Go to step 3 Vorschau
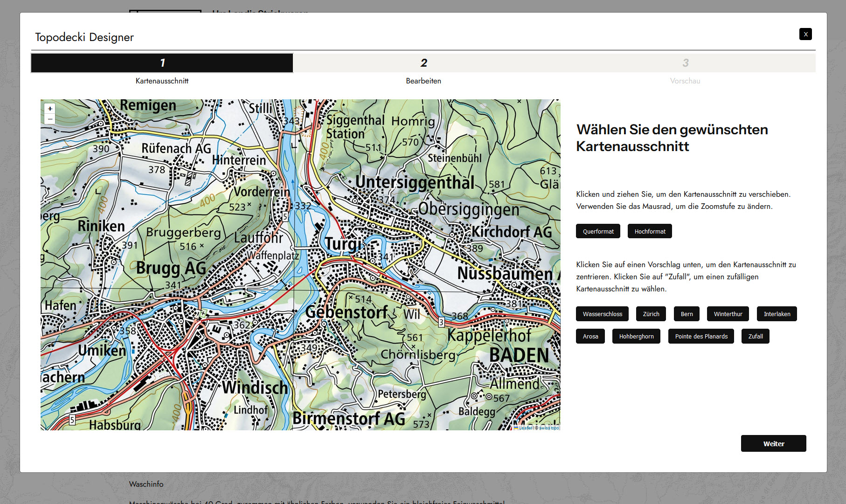846x504 pixels. point(685,63)
